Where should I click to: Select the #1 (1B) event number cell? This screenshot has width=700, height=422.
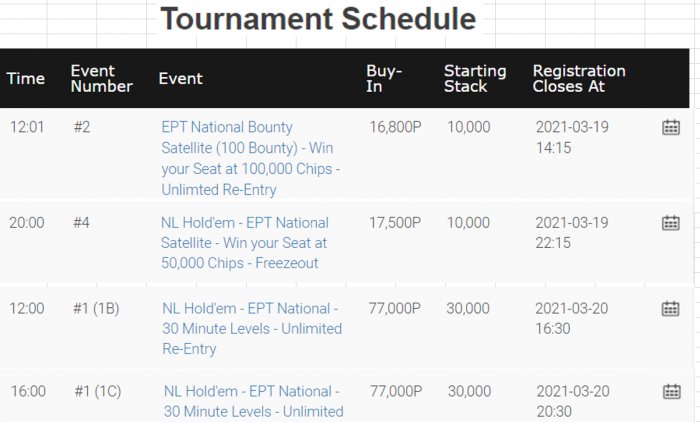(96, 309)
